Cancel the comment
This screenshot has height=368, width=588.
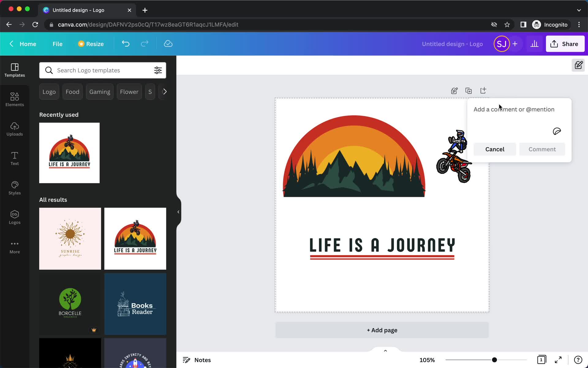point(495,149)
